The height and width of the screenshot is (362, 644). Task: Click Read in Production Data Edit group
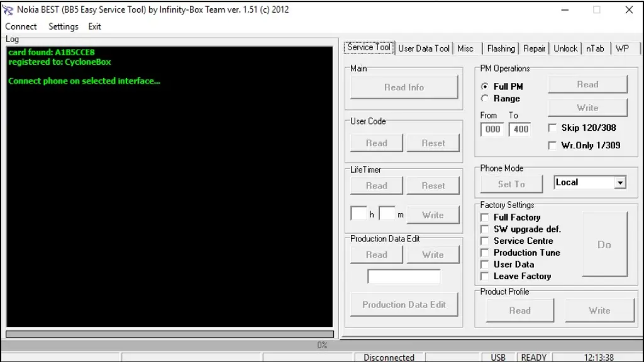click(x=377, y=255)
